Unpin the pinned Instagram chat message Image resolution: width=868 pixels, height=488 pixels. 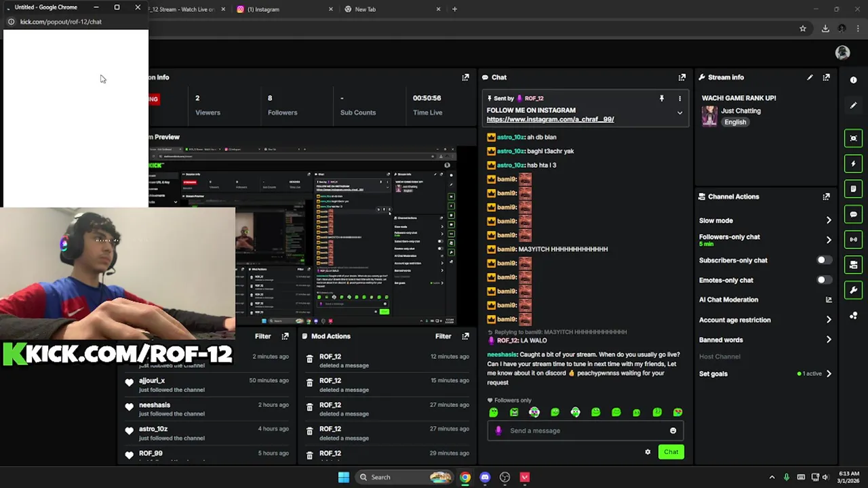tap(661, 98)
